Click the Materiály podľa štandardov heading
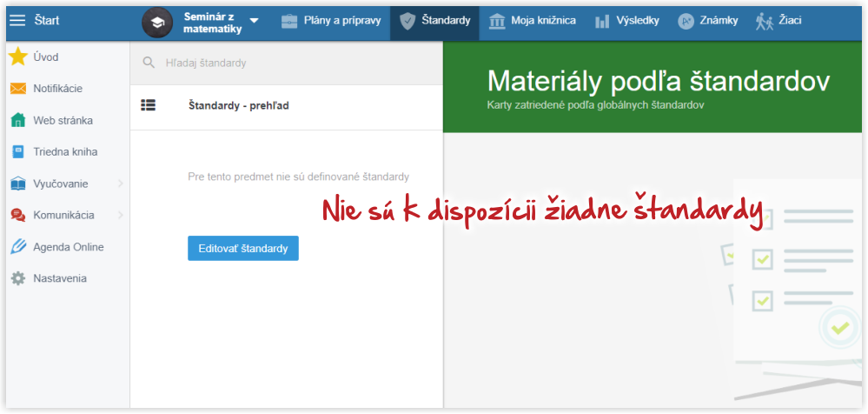Viewport: 868px width, 414px height. click(659, 82)
